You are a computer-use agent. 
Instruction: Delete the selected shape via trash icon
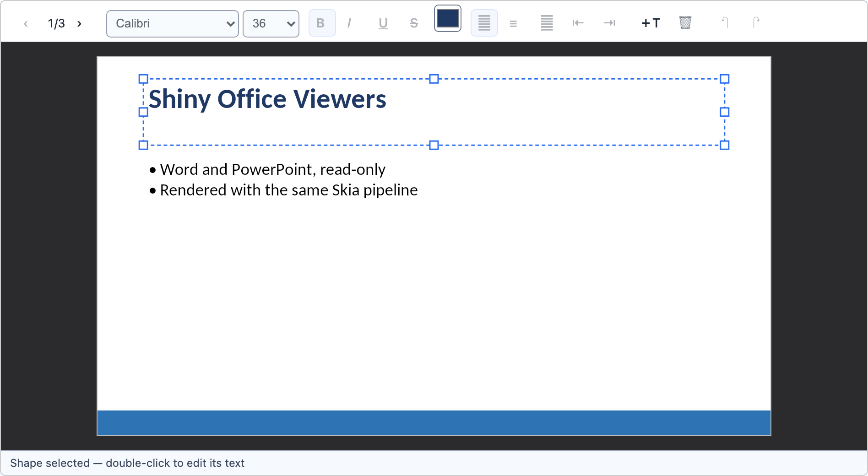(685, 23)
